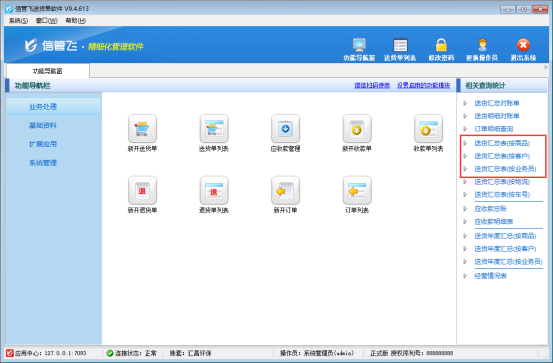Click the 微信扫码使用 link

(372, 85)
